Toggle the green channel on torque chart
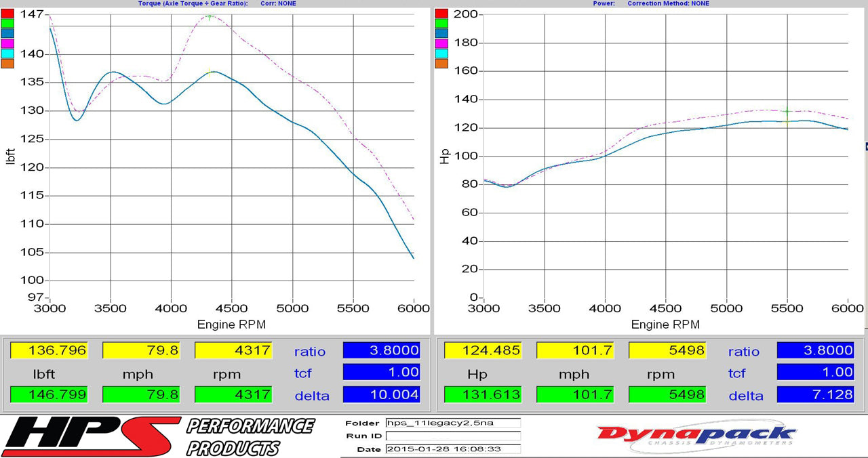 coord(7,22)
